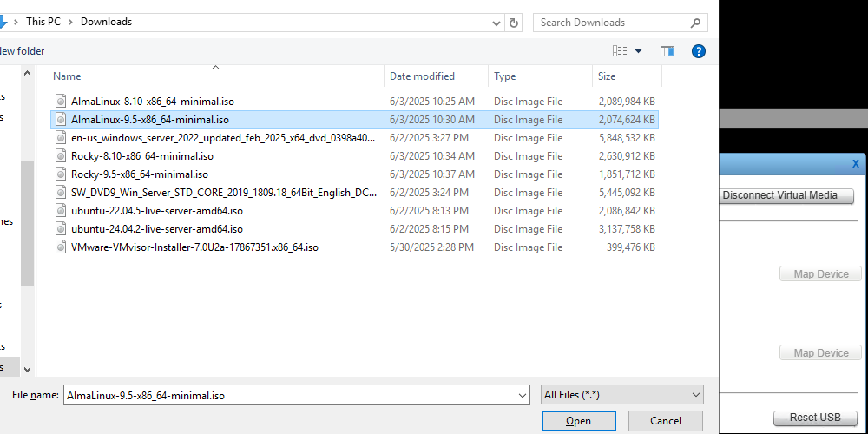Sort files by Size column
The height and width of the screenshot is (434, 868).
pos(607,76)
